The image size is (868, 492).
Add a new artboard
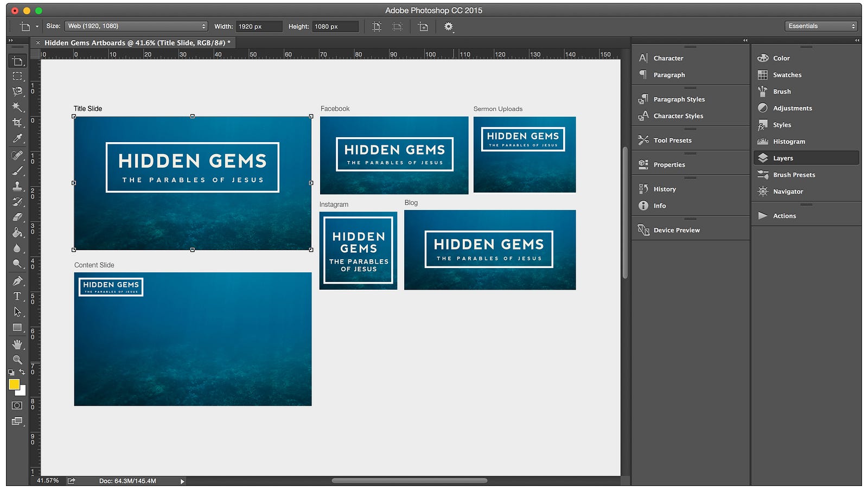pyautogui.click(x=423, y=26)
